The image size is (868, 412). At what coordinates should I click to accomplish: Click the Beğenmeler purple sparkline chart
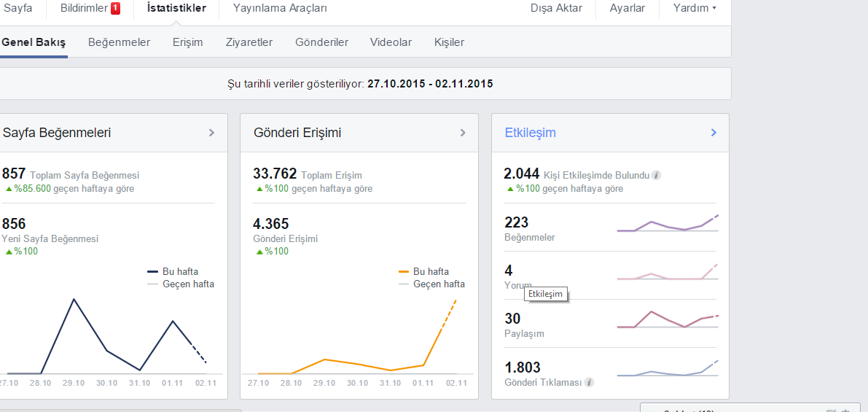pyautogui.click(x=668, y=224)
